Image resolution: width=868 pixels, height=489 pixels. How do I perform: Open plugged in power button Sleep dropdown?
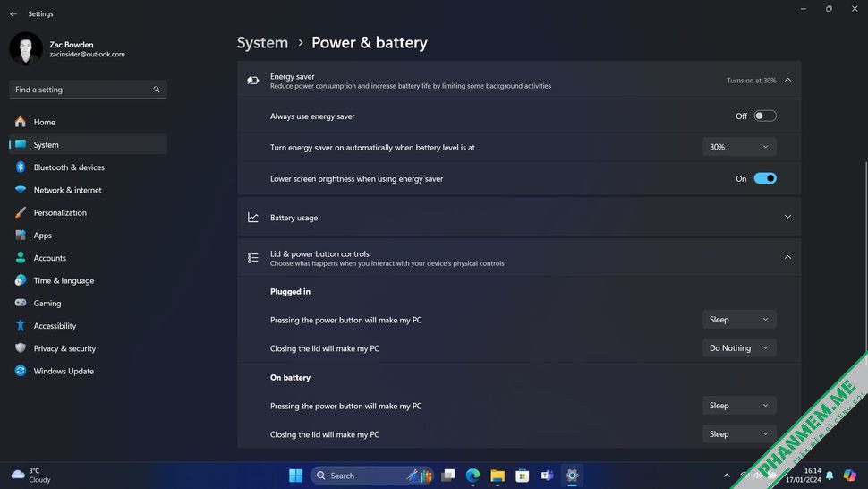pyautogui.click(x=739, y=320)
